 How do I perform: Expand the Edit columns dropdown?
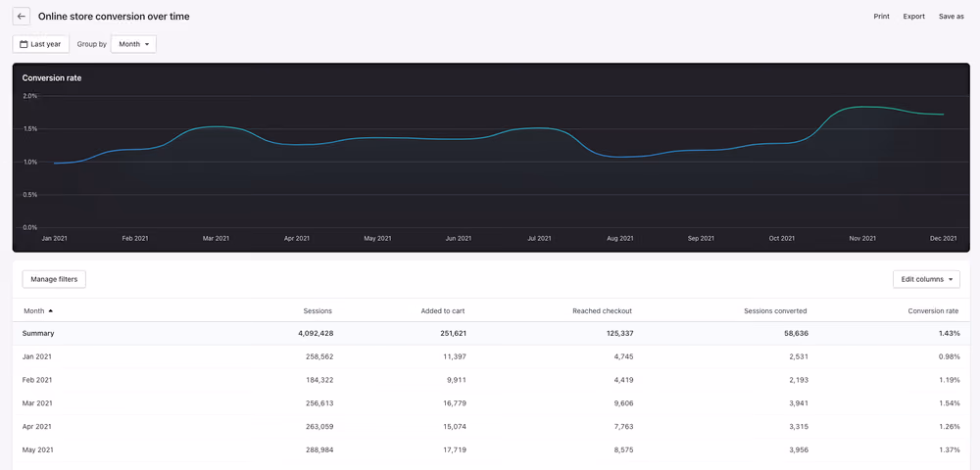(x=926, y=279)
